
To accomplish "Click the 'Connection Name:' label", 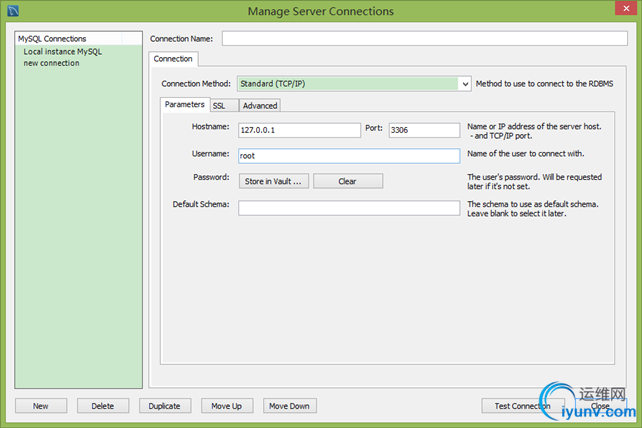I will [x=181, y=38].
